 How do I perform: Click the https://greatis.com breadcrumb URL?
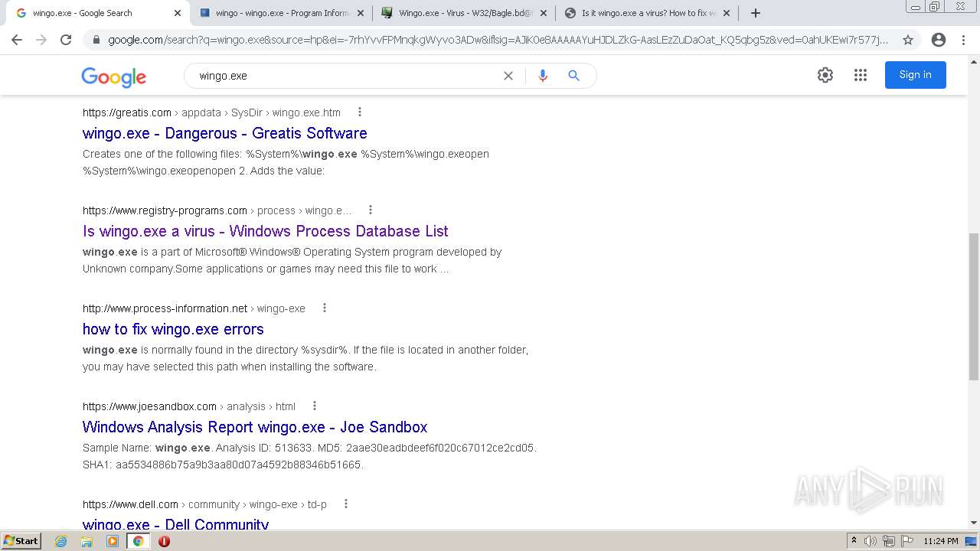point(127,112)
